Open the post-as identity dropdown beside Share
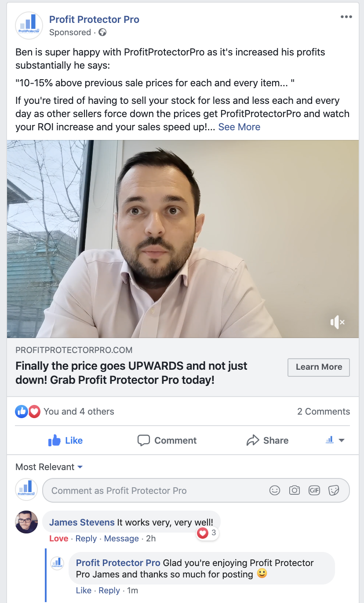 [335, 440]
